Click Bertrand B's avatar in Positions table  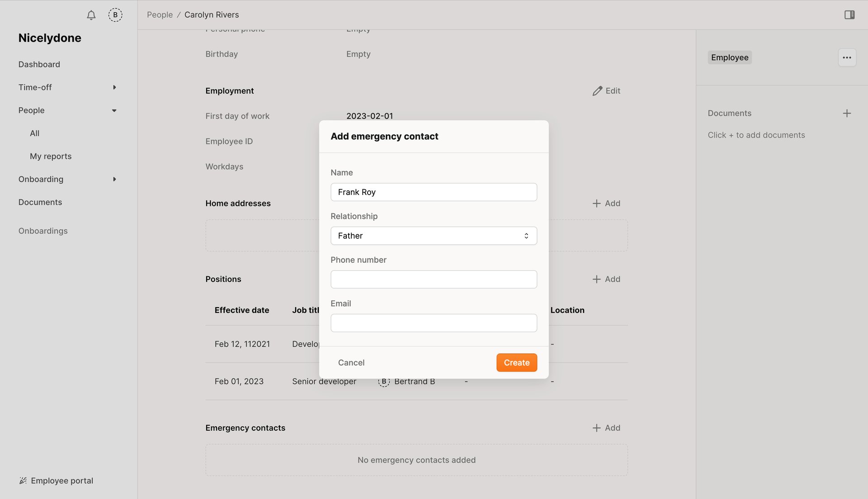tap(383, 381)
